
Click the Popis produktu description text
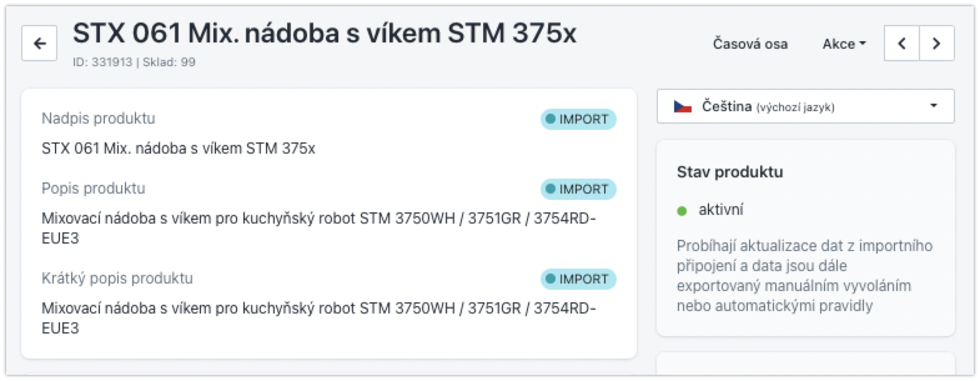318,228
